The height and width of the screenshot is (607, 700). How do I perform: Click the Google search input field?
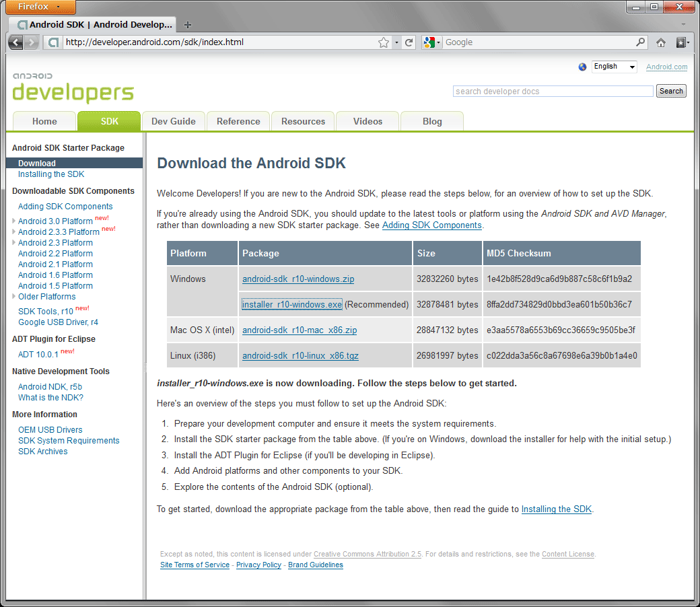538,42
